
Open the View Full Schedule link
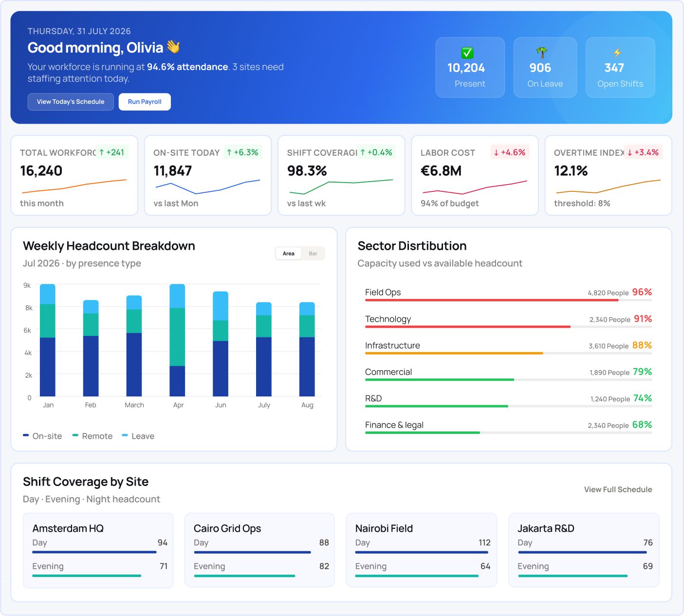tap(618, 489)
